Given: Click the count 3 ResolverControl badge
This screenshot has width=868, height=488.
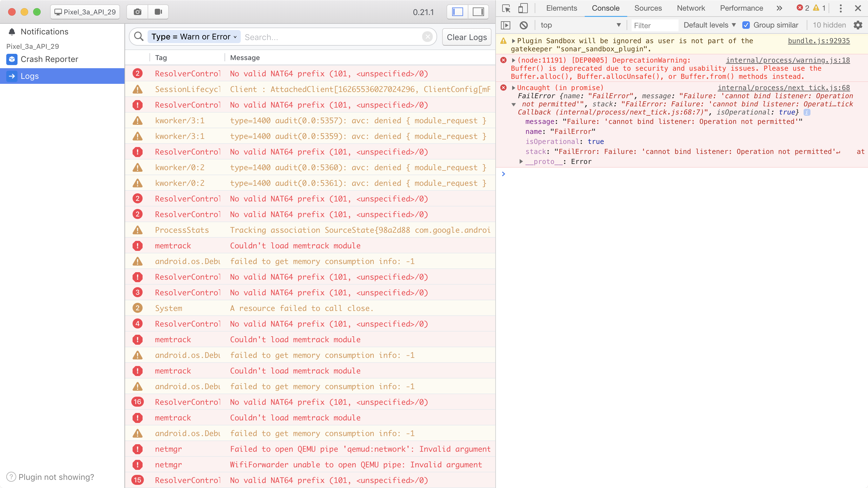Looking at the screenshot, I should tap(138, 292).
